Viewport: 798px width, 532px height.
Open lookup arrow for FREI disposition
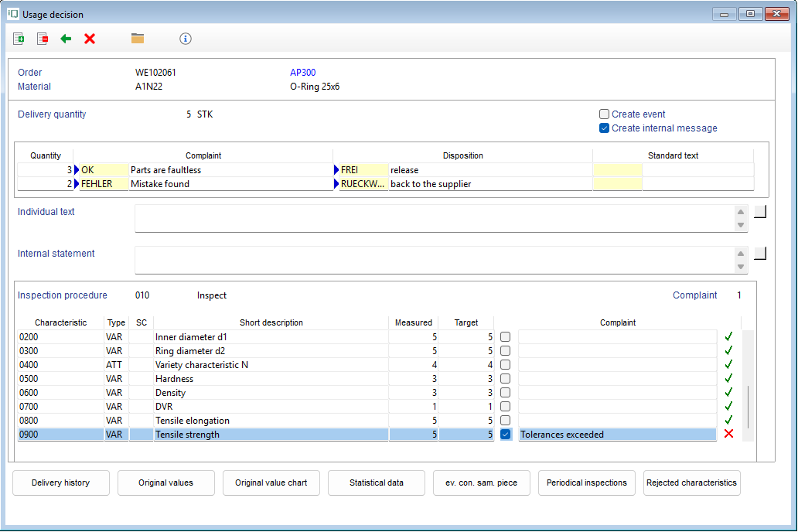336,170
